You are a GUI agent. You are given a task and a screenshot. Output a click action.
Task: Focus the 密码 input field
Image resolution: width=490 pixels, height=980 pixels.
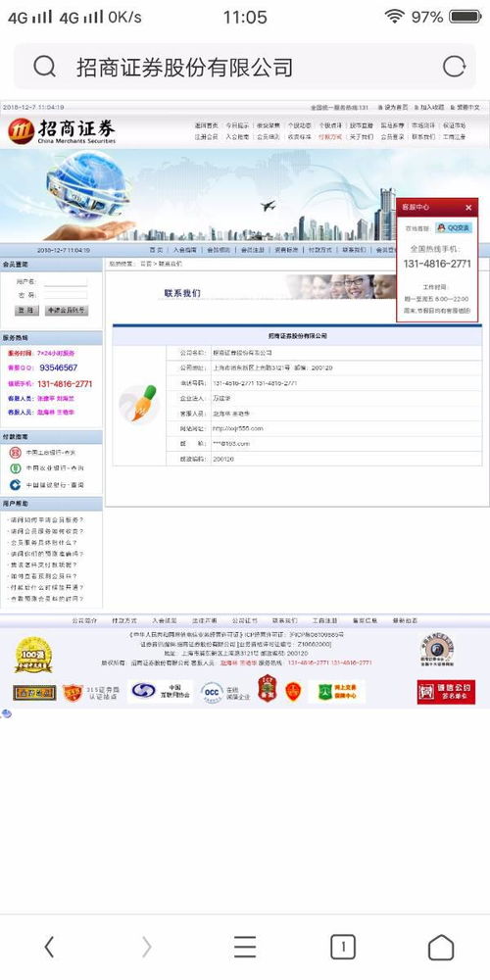[65, 295]
